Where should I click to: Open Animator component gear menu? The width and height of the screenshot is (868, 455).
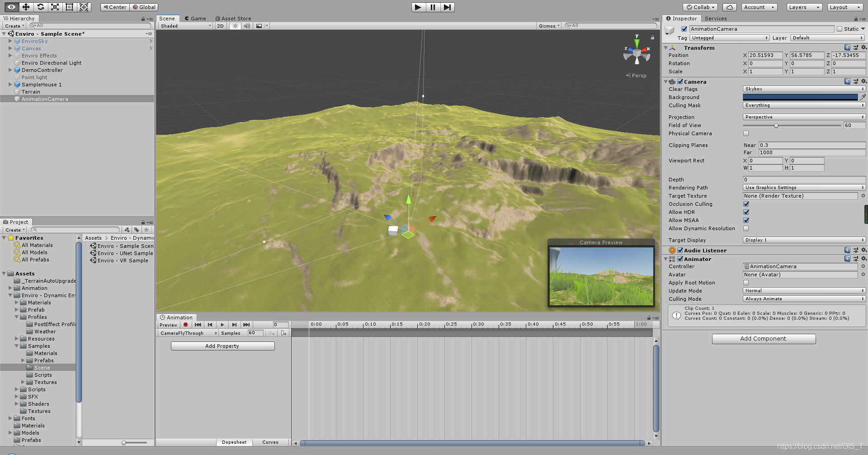(863, 259)
